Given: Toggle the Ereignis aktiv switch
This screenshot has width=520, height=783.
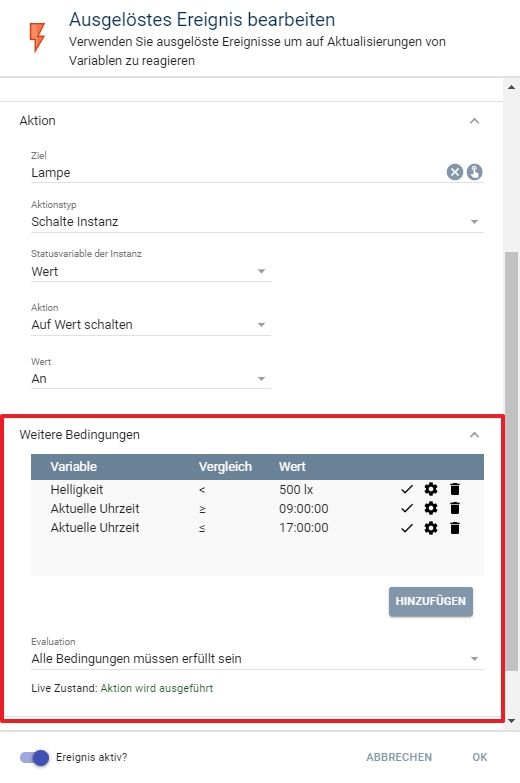Looking at the screenshot, I should tap(34, 758).
